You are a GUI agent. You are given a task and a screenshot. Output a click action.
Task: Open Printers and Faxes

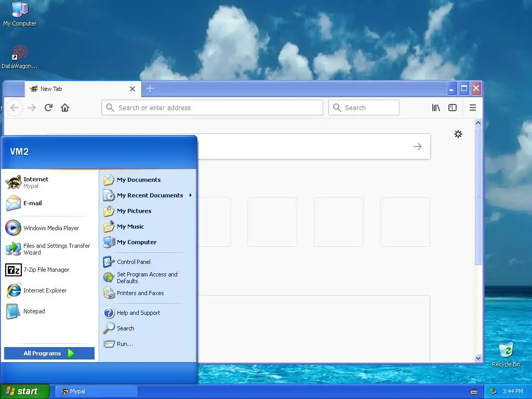(x=148, y=293)
